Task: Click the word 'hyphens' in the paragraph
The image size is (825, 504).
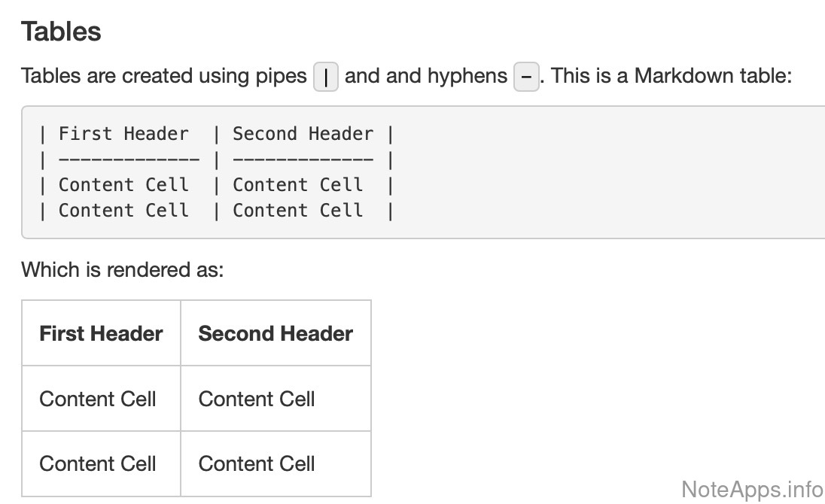Action: coord(467,76)
